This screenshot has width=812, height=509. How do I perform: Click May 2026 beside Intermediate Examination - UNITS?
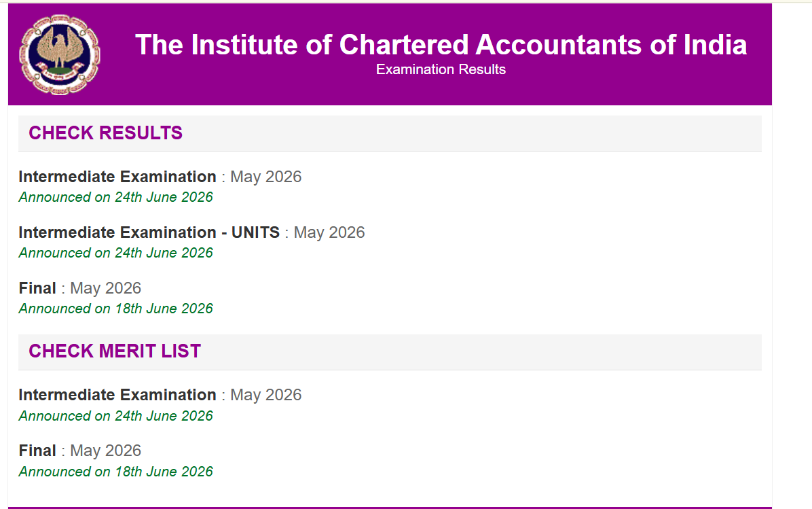(x=329, y=232)
